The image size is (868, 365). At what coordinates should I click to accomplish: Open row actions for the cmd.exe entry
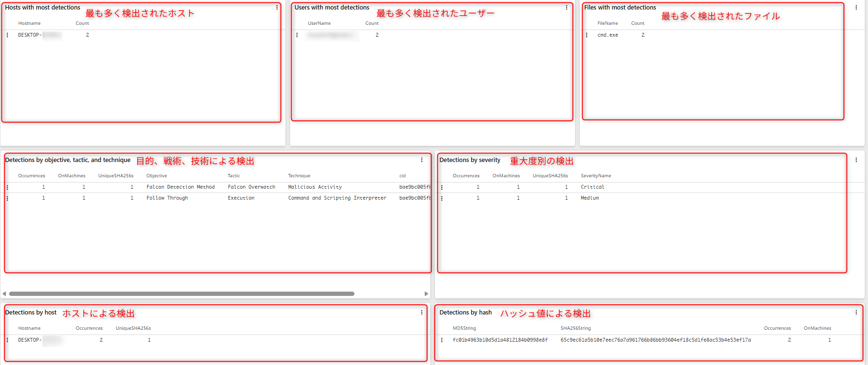(x=586, y=35)
